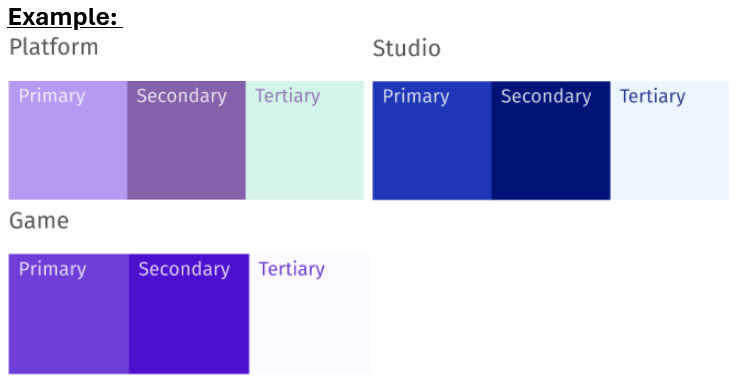Click the Tertiary label in Game palette
This screenshot has width=739, height=381.
pyautogui.click(x=292, y=269)
